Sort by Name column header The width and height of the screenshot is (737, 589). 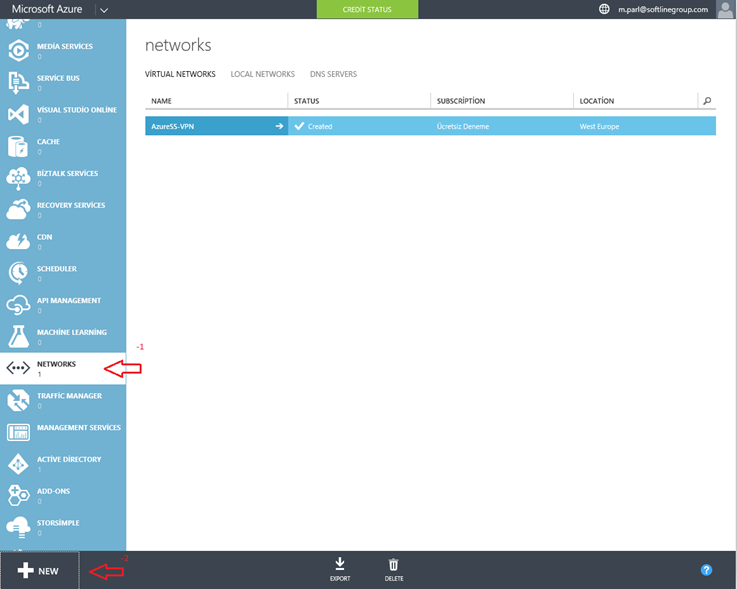pyautogui.click(x=161, y=101)
